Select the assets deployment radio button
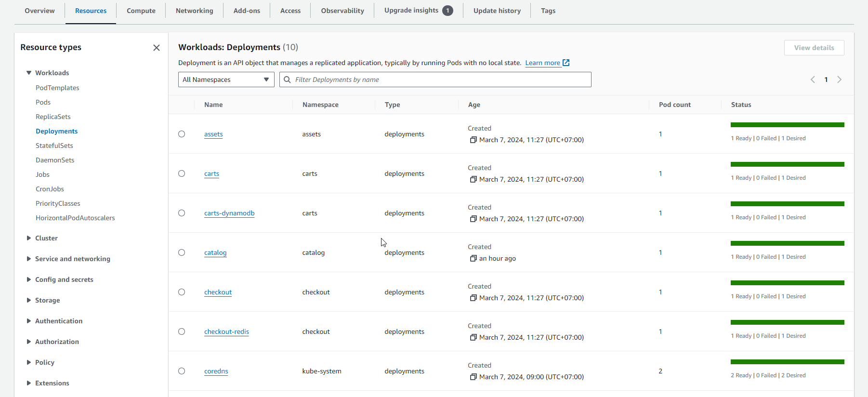 [182, 134]
